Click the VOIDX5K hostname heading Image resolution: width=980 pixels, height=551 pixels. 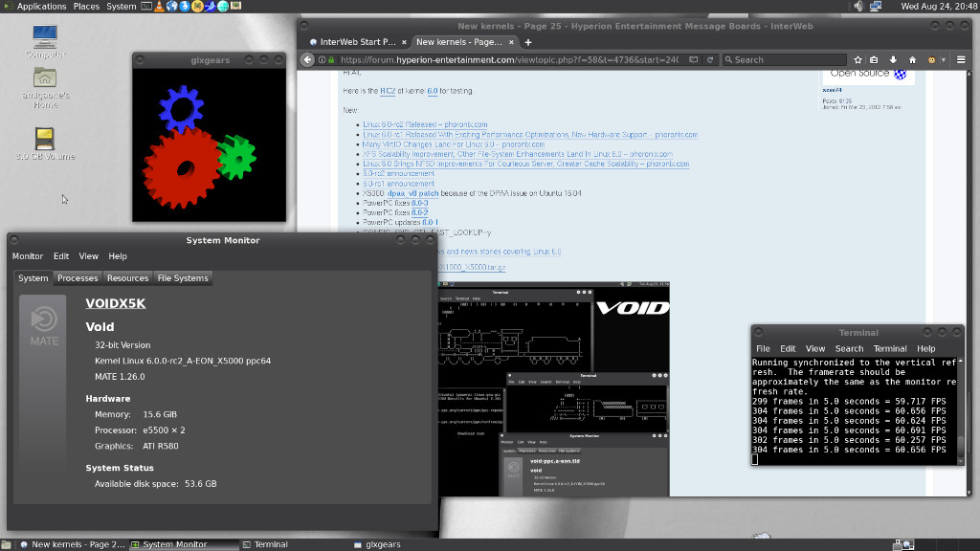[116, 303]
